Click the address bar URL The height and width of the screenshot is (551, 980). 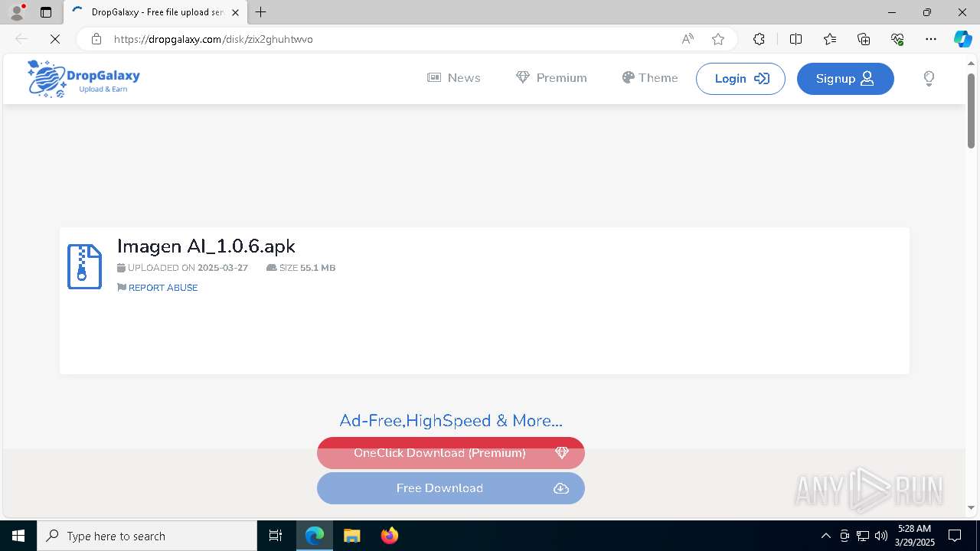click(214, 39)
